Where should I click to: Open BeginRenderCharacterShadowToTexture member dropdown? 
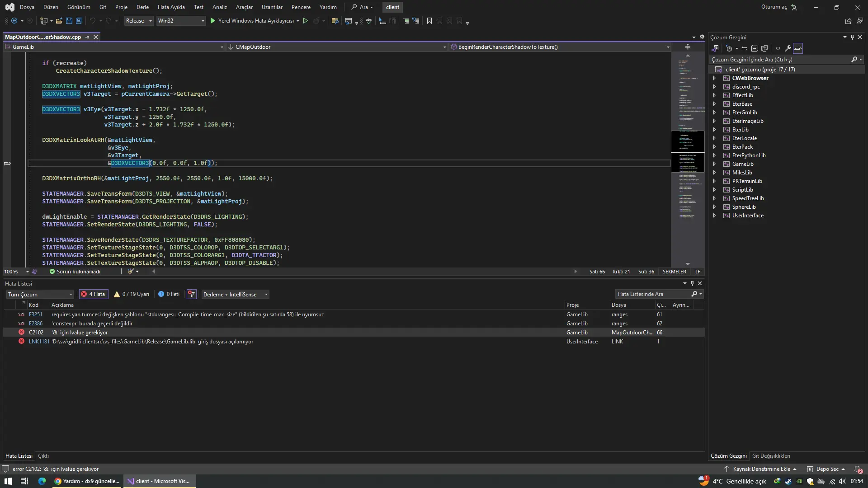pyautogui.click(x=560, y=47)
